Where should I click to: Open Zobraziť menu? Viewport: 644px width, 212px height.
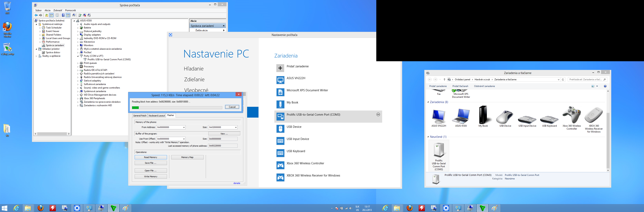(x=58, y=10)
